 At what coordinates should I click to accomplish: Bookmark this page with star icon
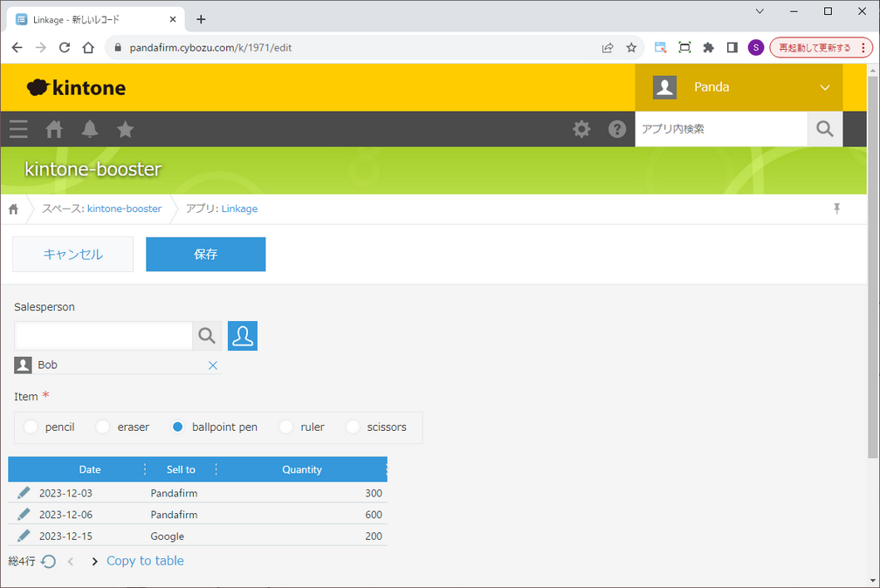[631, 48]
